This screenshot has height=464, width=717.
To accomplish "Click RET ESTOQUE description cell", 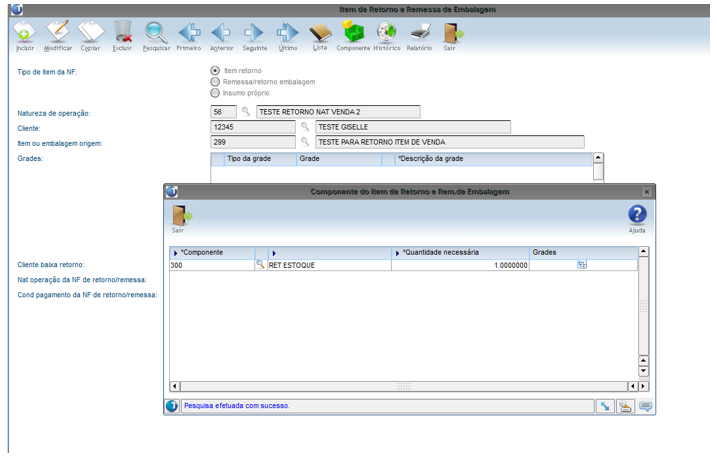I will 329,265.
